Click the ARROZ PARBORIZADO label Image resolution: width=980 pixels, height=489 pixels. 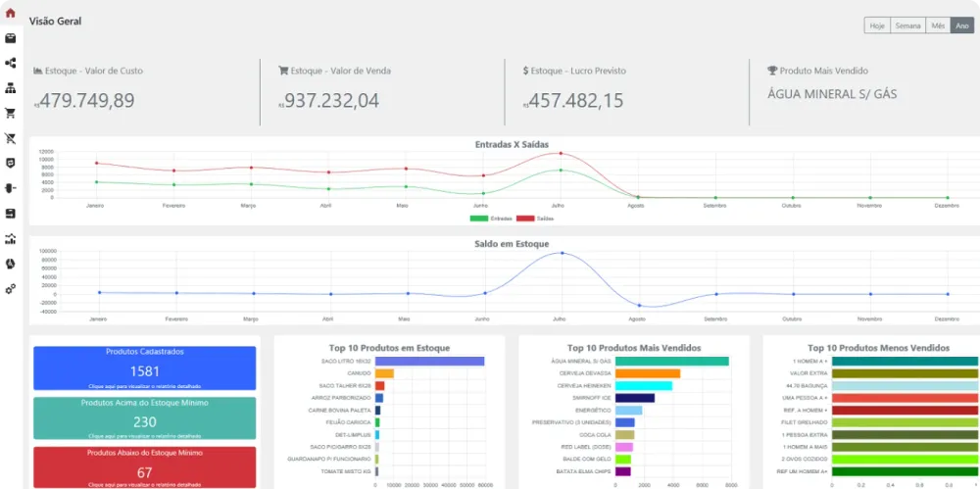pos(341,398)
